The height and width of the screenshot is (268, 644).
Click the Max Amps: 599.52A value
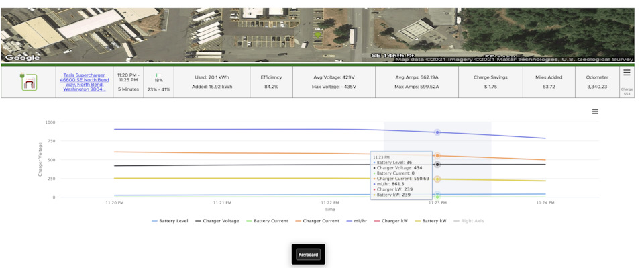coord(417,87)
